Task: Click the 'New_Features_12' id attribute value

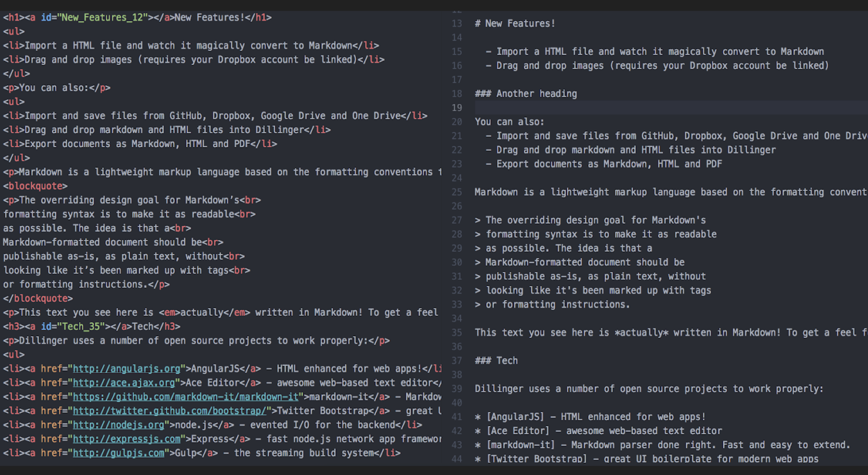Action: tap(102, 18)
